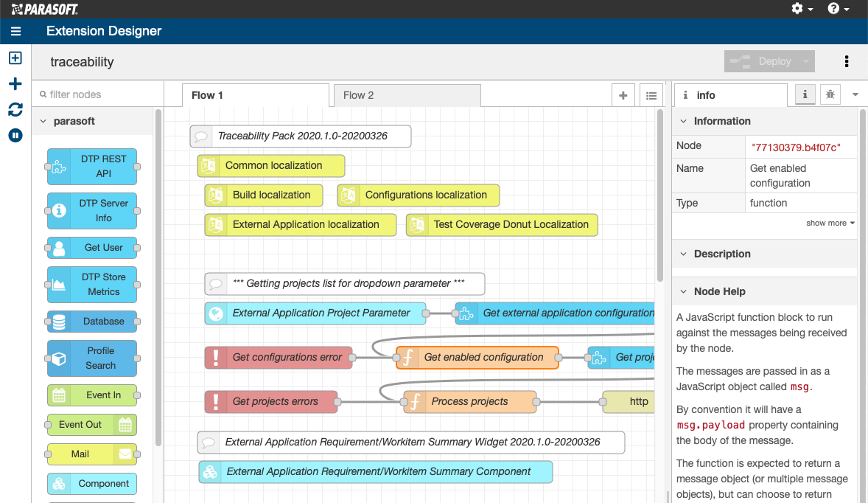868x503 pixels.
Task: Open the help question mark menu
Action: click(838, 9)
